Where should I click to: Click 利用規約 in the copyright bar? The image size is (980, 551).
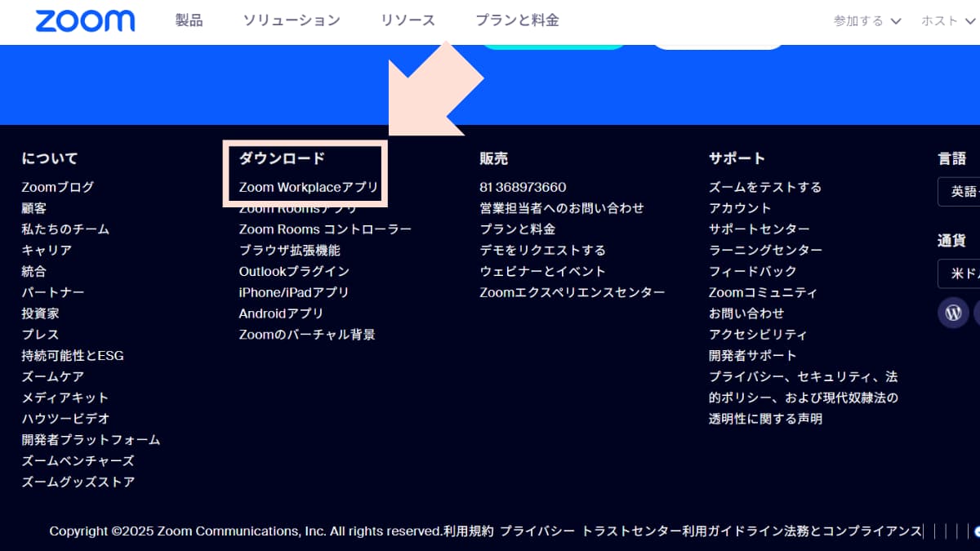[x=469, y=531]
